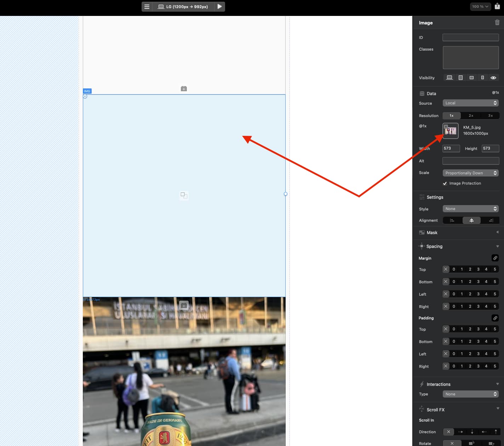Open the Style dropdown

click(470, 209)
